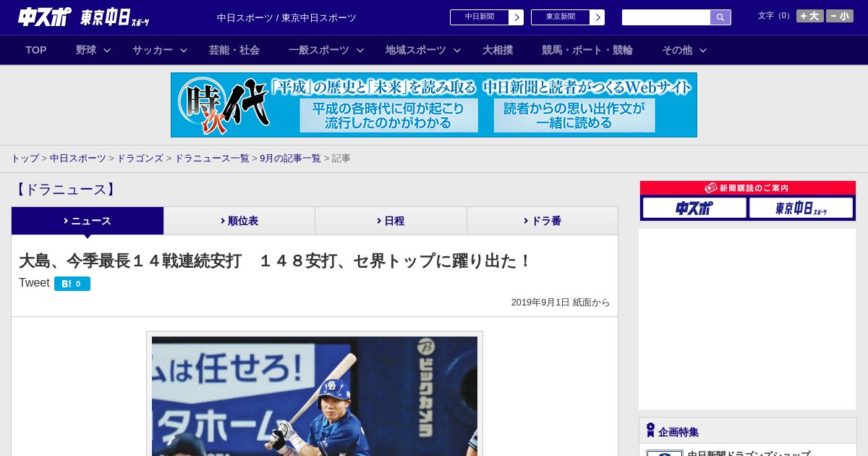
Task: Go to TOP in navigation bar
Action: coord(36,50)
